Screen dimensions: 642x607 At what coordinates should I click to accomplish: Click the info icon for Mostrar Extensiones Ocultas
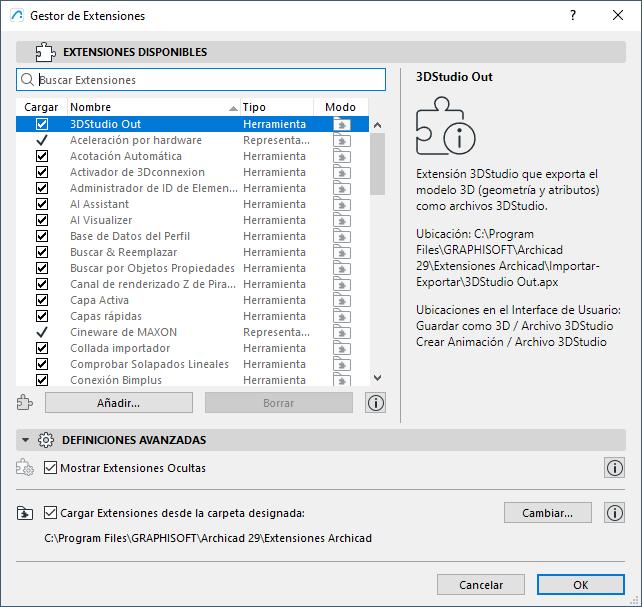(614, 467)
